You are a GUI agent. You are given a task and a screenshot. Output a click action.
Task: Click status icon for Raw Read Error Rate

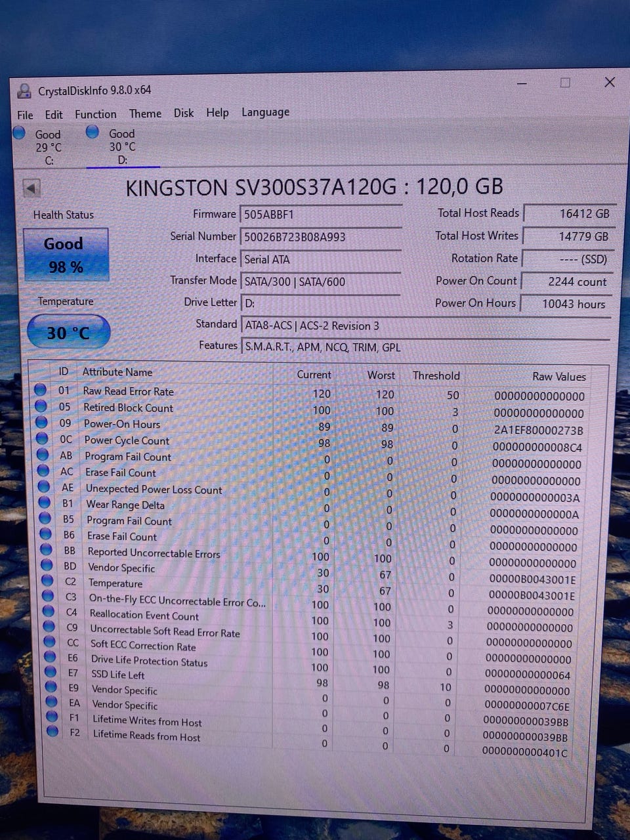coord(41,390)
